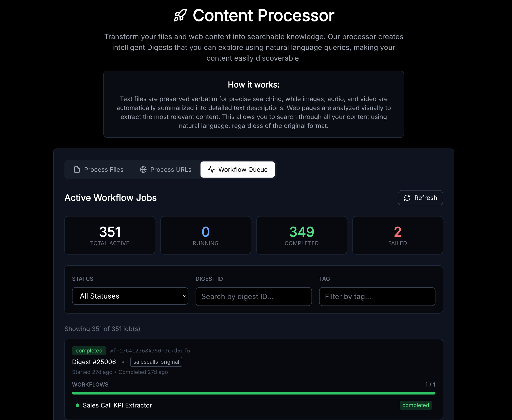Screen dimensions: 512x420
Task: Select the Workflow Queue tab
Action: [x=237, y=170]
